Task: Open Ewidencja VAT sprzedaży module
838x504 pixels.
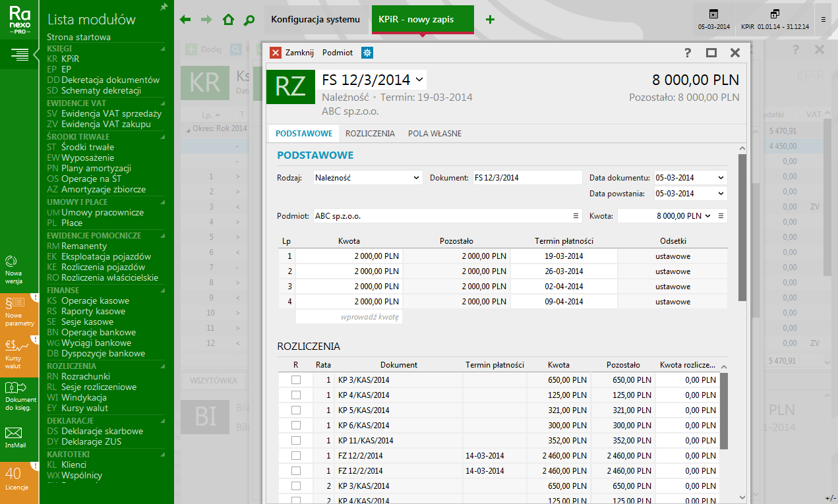Action: click(x=111, y=113)
